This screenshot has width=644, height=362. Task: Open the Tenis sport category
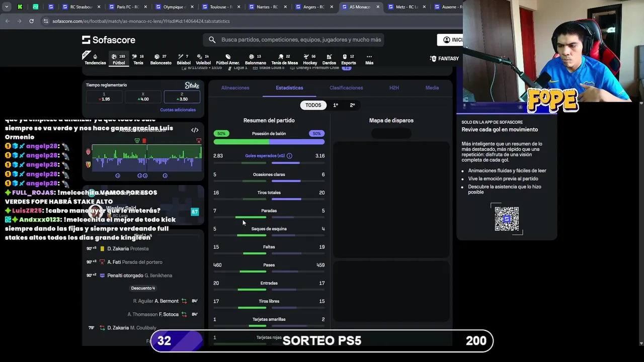coord(138,59)
